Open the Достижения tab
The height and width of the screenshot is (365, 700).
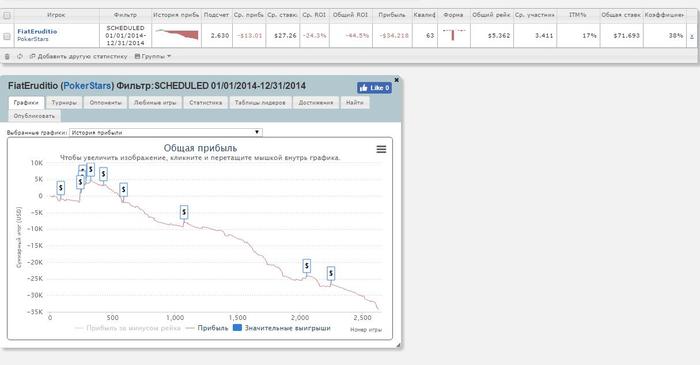pos(316,103)
